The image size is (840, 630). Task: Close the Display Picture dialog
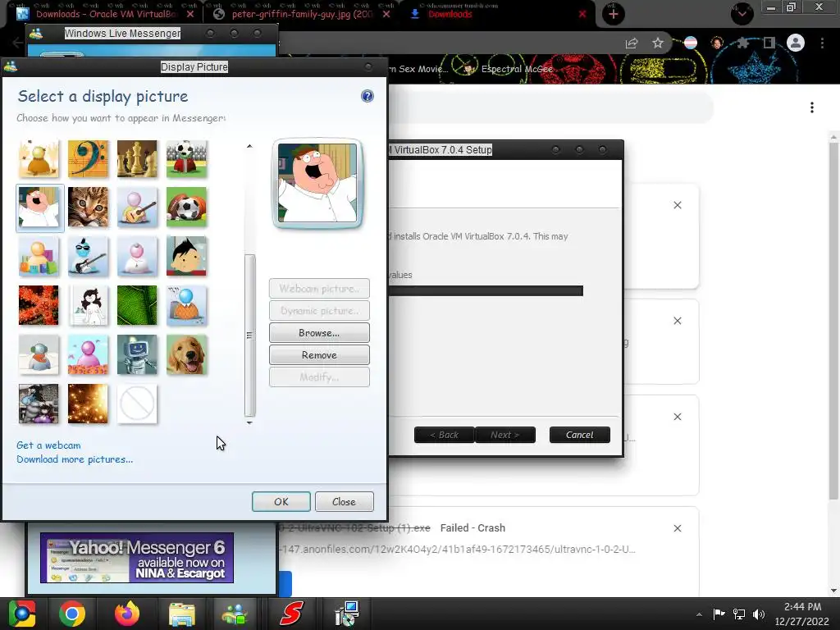[344, 502]
